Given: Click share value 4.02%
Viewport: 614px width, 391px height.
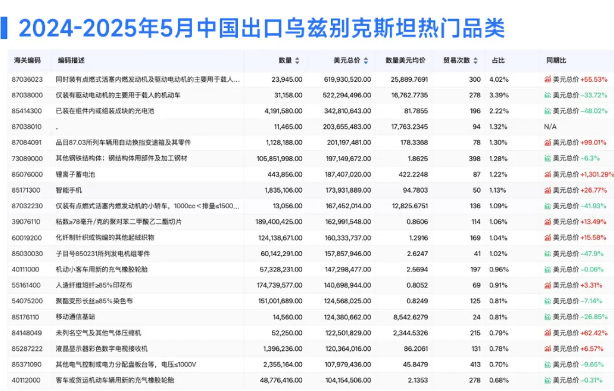Looking at the screenshot, I should pos(499,79).
